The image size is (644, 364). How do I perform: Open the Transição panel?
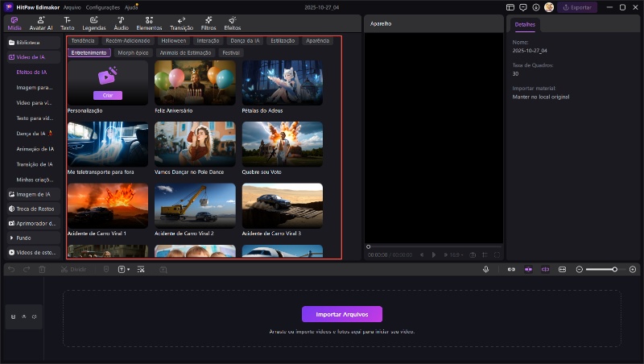tap(181, 23)
